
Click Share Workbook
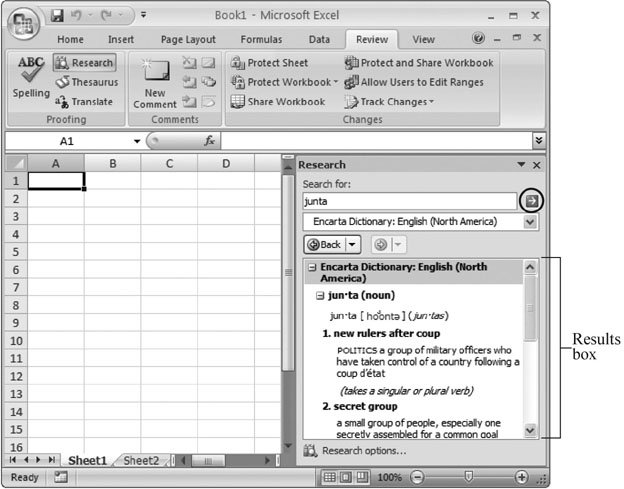[x=278, y=102]
